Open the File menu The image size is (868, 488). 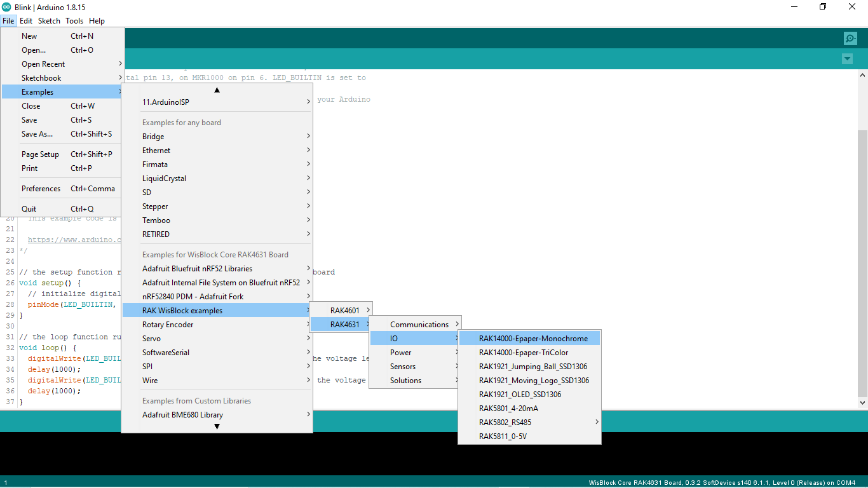pos(8,21)
